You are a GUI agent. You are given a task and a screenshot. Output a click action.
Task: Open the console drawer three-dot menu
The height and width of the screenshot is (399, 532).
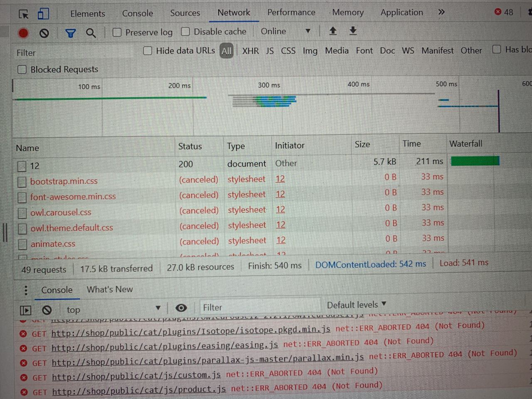(x=26, y=290)
